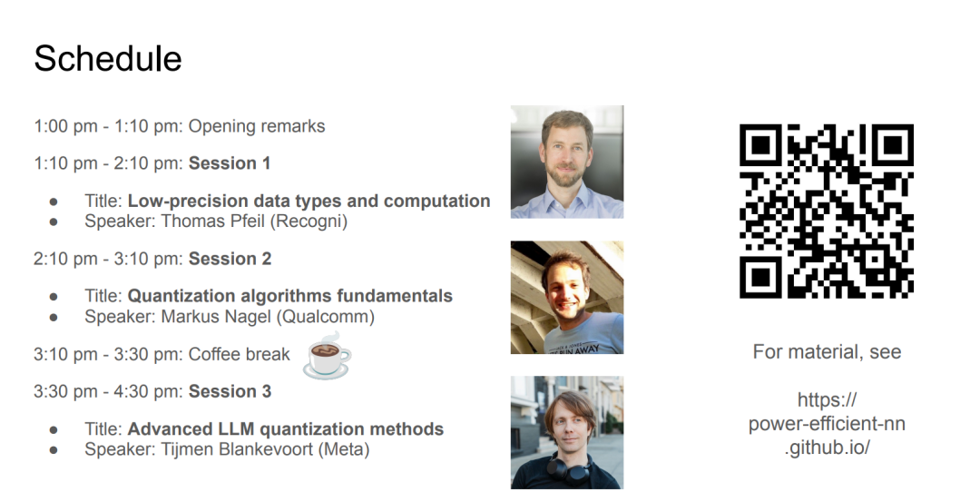
Task: Click the Schedule slide title
Action: 107,59
